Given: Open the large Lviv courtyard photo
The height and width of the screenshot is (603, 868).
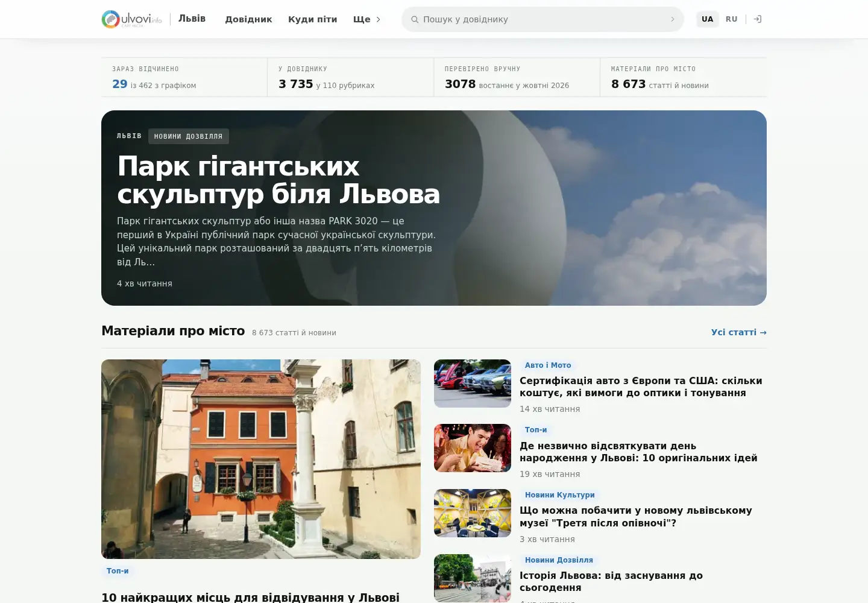Looking at the screenshot, I should click(x=261, y=459).
